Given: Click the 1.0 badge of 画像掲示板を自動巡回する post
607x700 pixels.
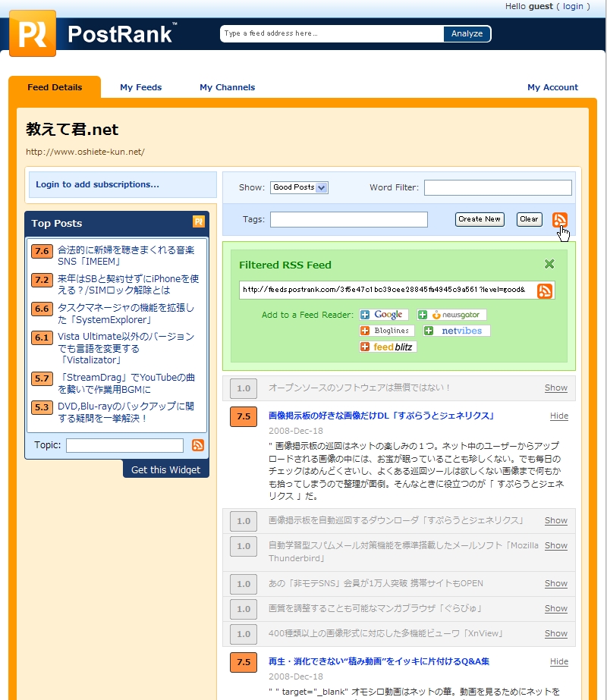Looking at the screenshot, I should tap(244, 521).
